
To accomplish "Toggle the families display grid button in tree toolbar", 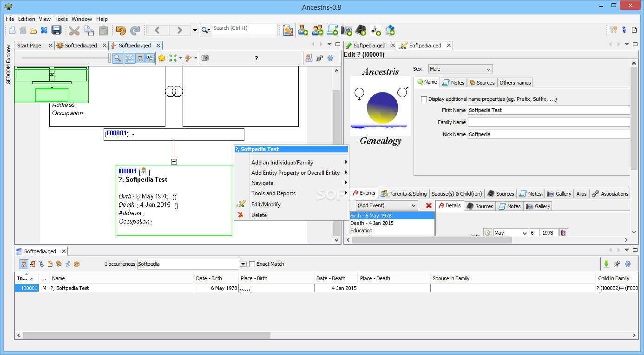I will pos(130,58).
